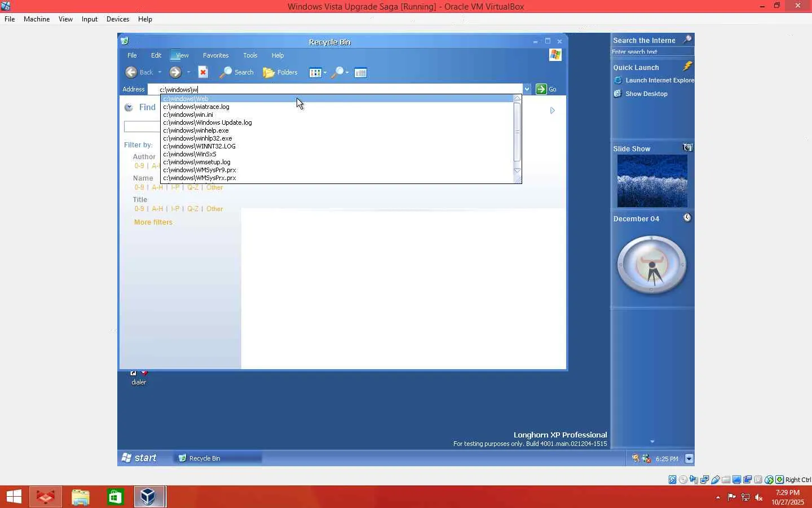This screenshot has height=508, width=812.
Task: Click the Views grid icon in toolbar
Action: (x=315, y=72)
